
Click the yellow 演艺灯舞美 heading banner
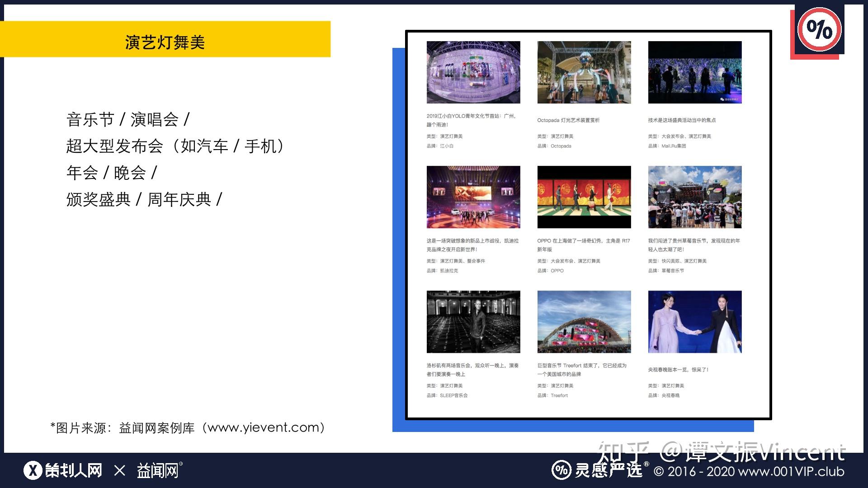[x=165, y=39]
